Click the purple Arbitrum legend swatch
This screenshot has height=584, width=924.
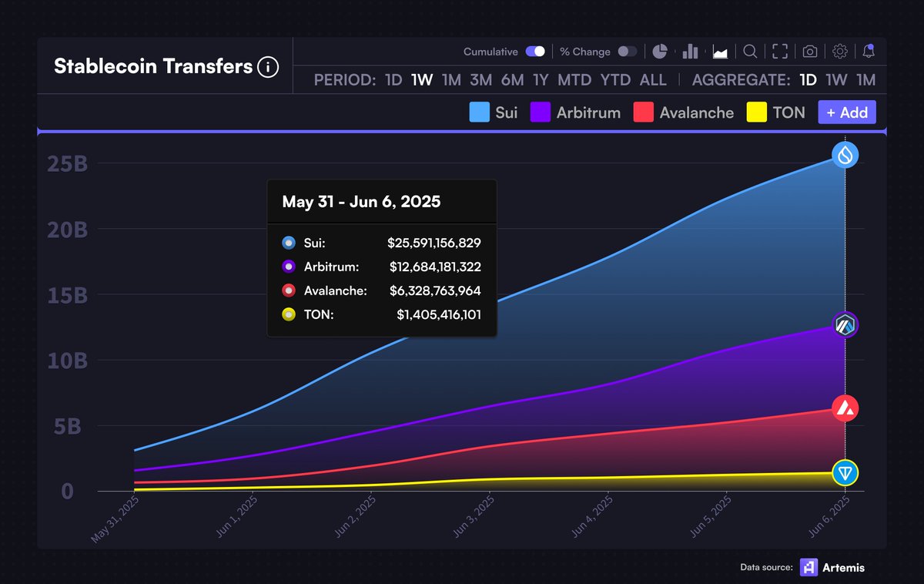point(541,112)
